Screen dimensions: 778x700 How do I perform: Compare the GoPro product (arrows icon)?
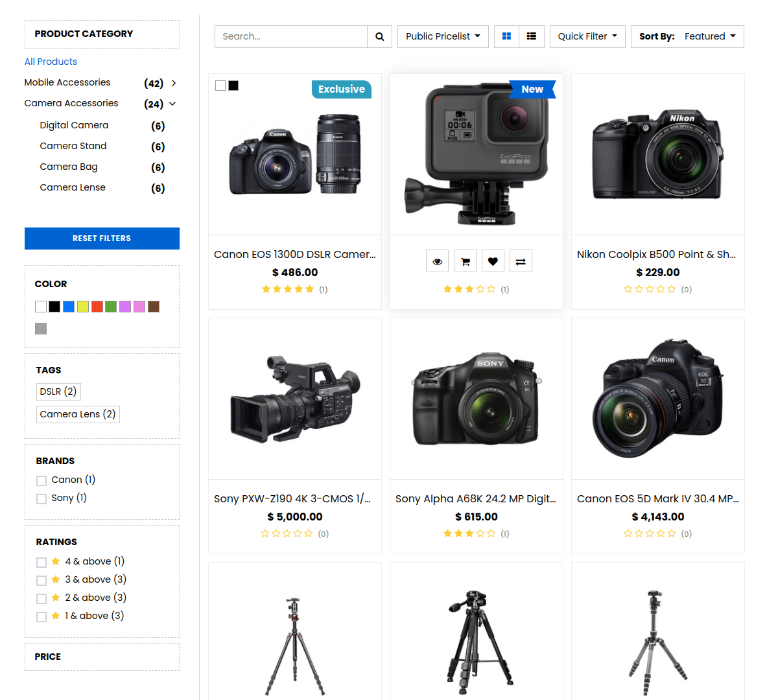(x=521, y=261)
